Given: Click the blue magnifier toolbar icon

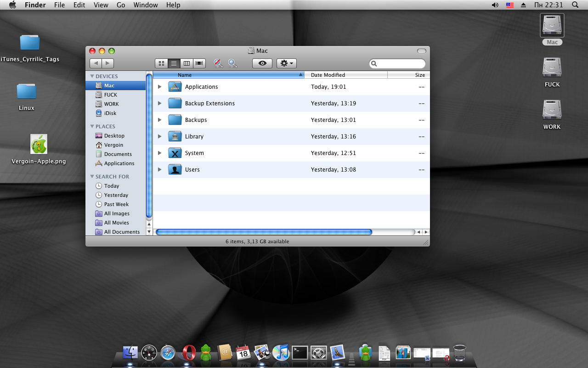Looking at the screenshot, I should [233, 63].
